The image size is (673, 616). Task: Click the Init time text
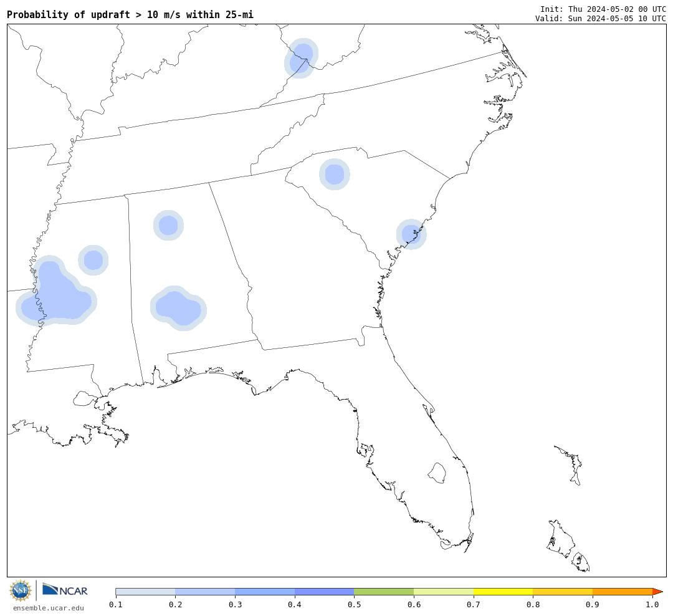(603, 9)
